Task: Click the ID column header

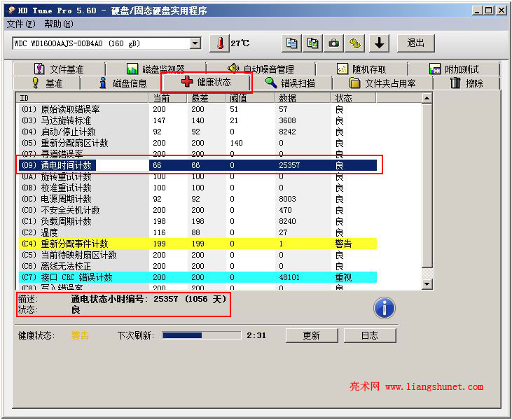Action: pos(82,98)
